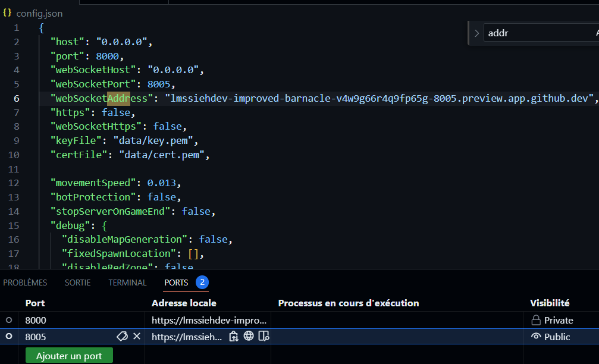The width and height of the screenshot is (599, 364).
Task: Click the github.dev address string value
Action: [x=379, y=99]
